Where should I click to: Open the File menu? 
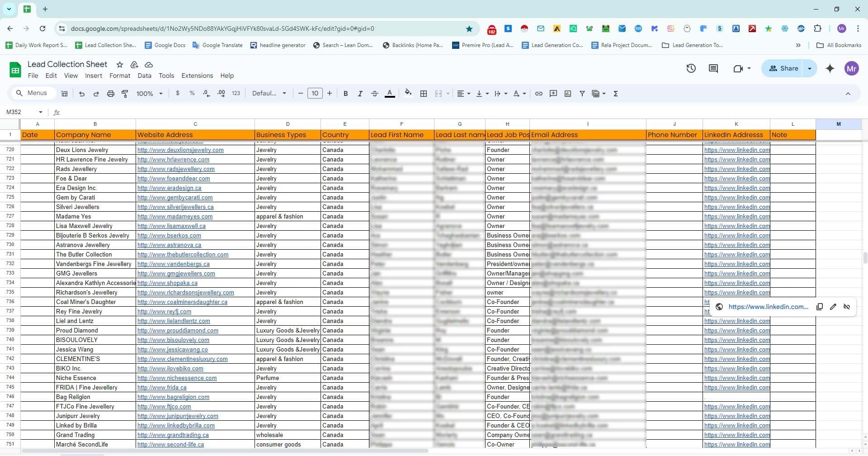tap(33, 76)
